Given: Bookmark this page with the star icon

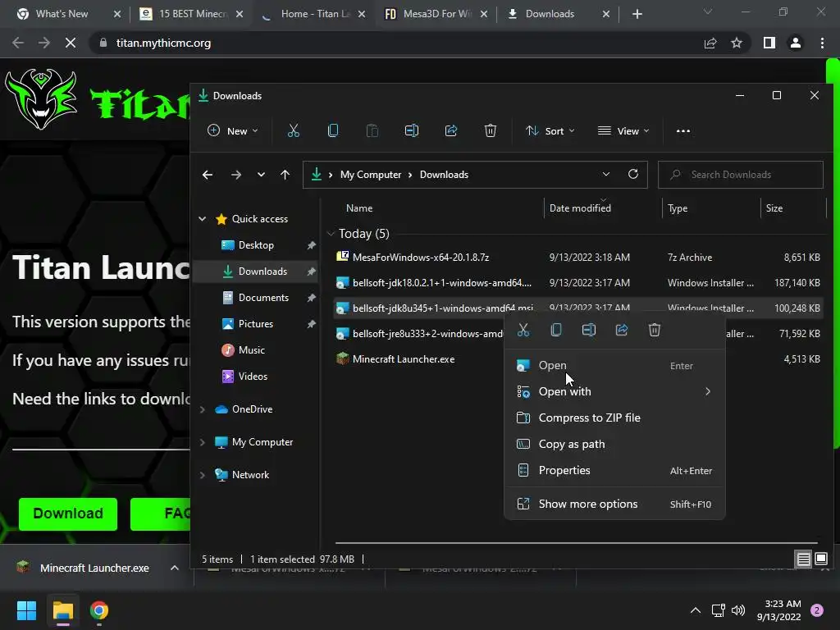Looking at the screenshot, I should pos(737,43).
